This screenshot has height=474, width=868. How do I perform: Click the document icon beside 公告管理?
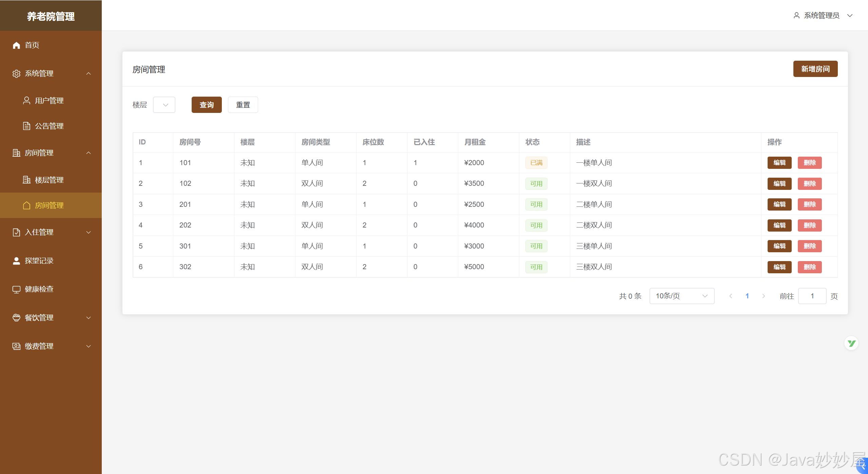[26, 126]
